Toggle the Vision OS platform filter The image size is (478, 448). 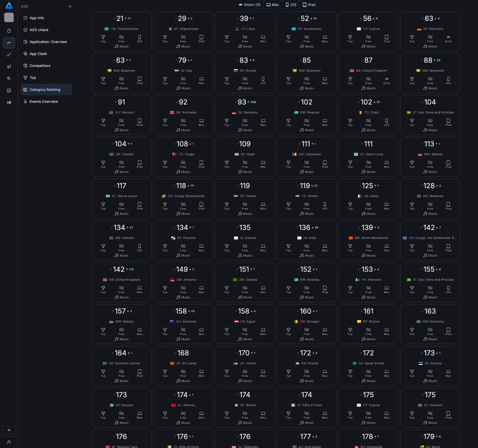[x=249, y=5]
